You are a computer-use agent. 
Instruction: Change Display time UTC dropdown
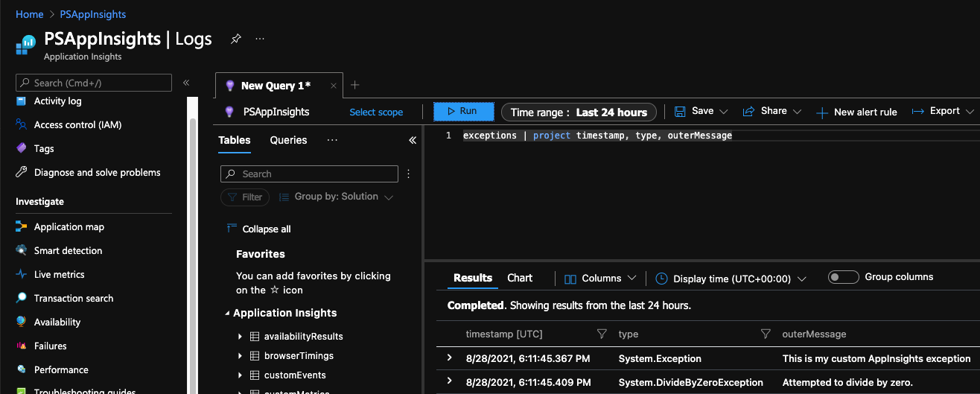[x=731, y=279]
